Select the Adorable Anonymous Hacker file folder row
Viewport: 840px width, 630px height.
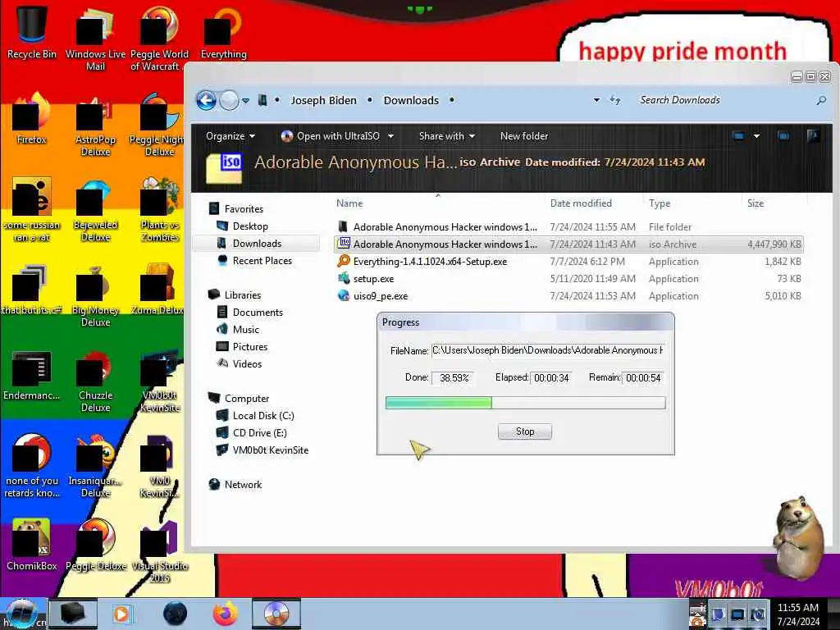pos(568,227)
